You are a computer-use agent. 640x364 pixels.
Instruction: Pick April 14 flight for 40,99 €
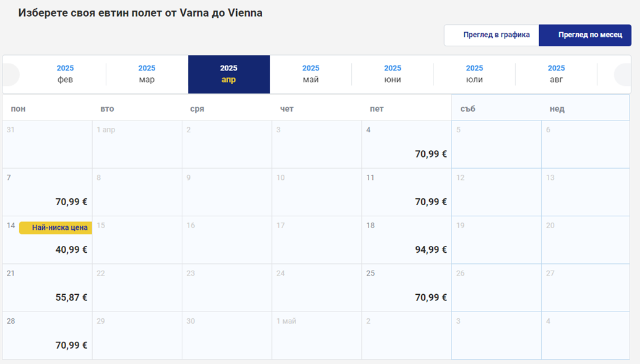pyautogui.click(x=48, y=241)
